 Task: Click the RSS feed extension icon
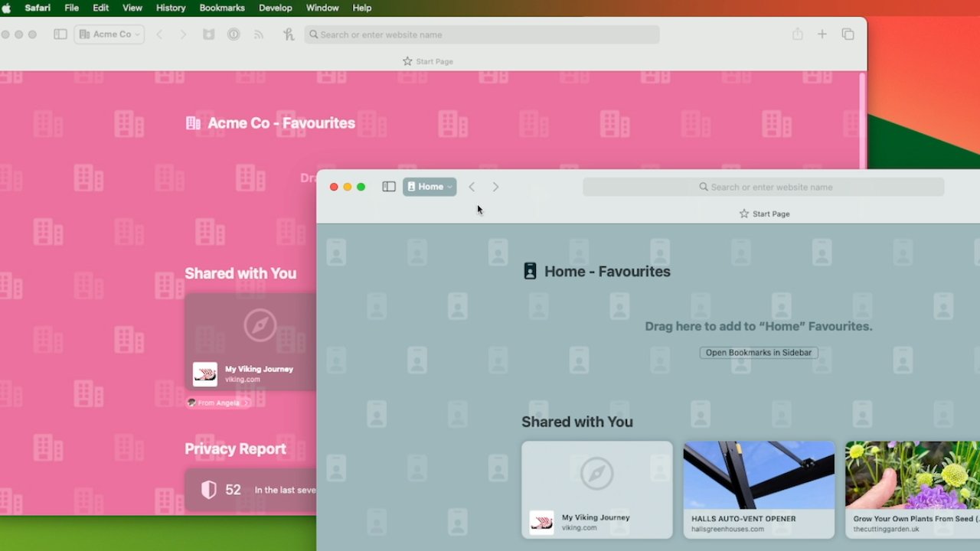(259, 34)
